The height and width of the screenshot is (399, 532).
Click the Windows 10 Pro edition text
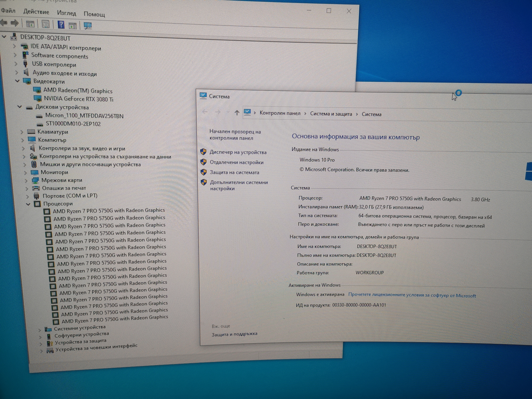317,160
